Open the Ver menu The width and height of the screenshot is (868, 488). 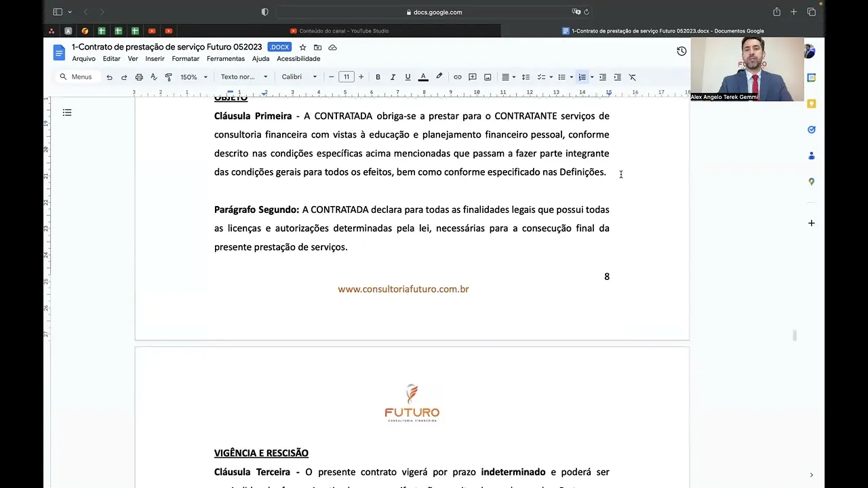(133, 59)
